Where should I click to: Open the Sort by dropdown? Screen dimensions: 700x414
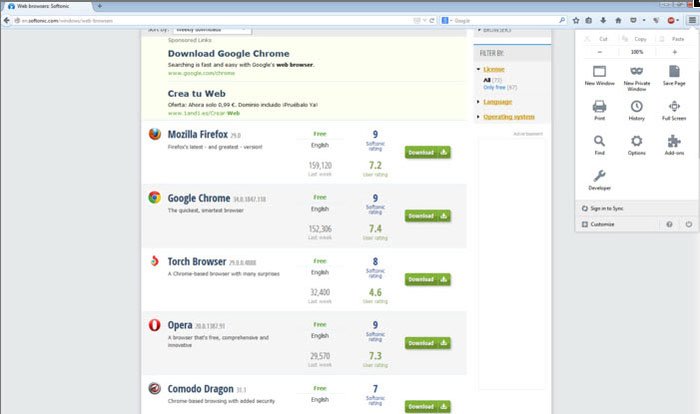point(212,30)
